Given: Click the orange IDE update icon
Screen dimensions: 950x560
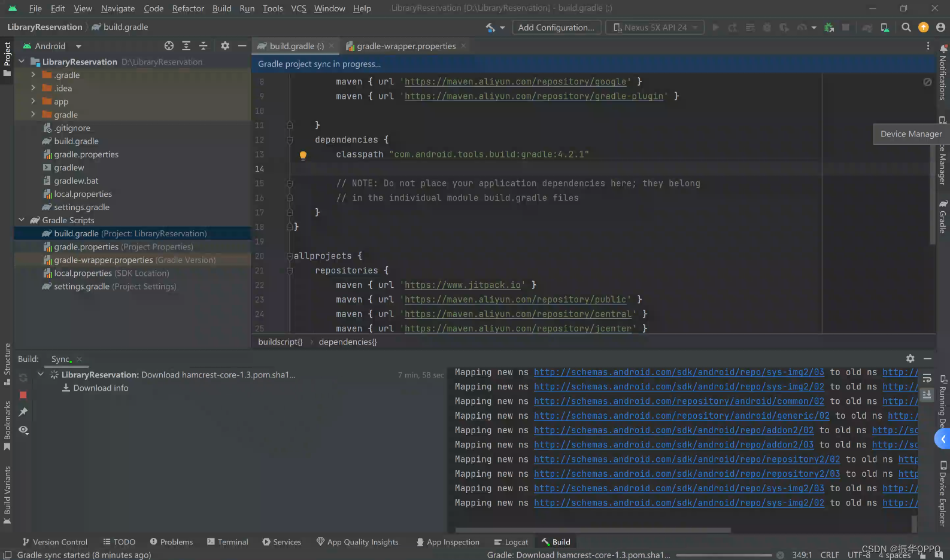Looking at the screenshot, I should (x=924, y=28).
